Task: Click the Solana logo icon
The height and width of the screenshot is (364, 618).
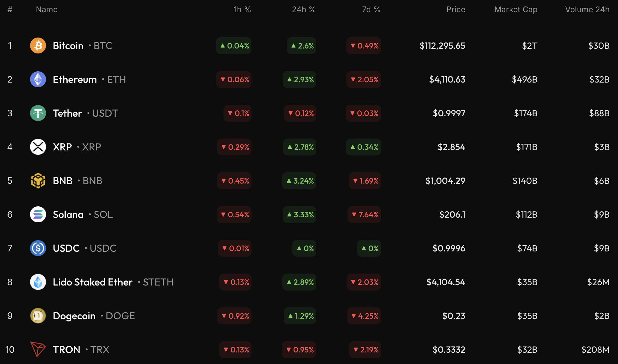Action: pos(38,215)
